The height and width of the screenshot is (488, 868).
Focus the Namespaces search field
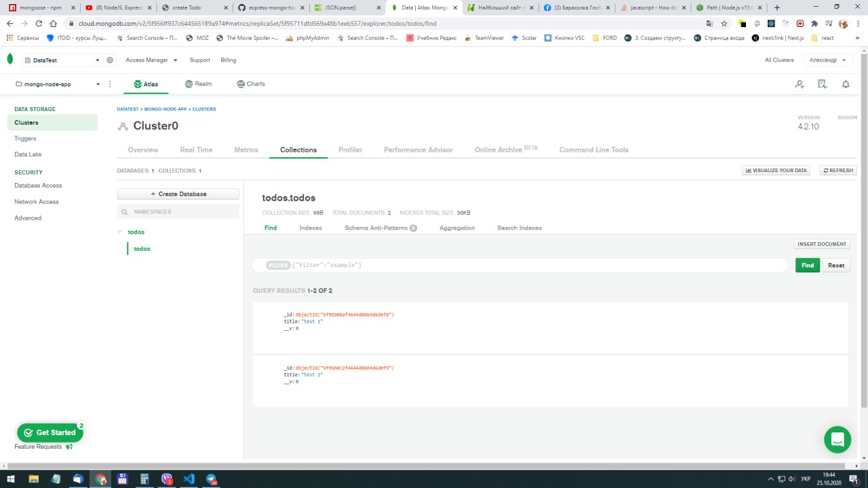pyautogui.click(x=178, y=212)
